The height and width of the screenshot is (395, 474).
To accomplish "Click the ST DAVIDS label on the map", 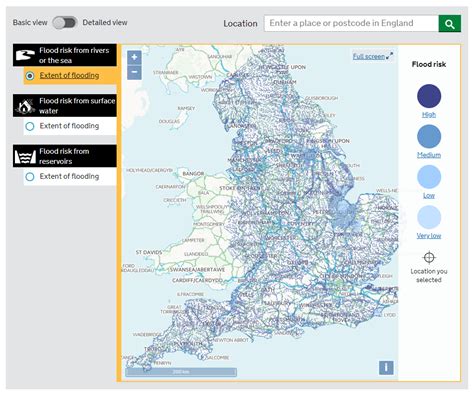I will click(x=149, y=252).
